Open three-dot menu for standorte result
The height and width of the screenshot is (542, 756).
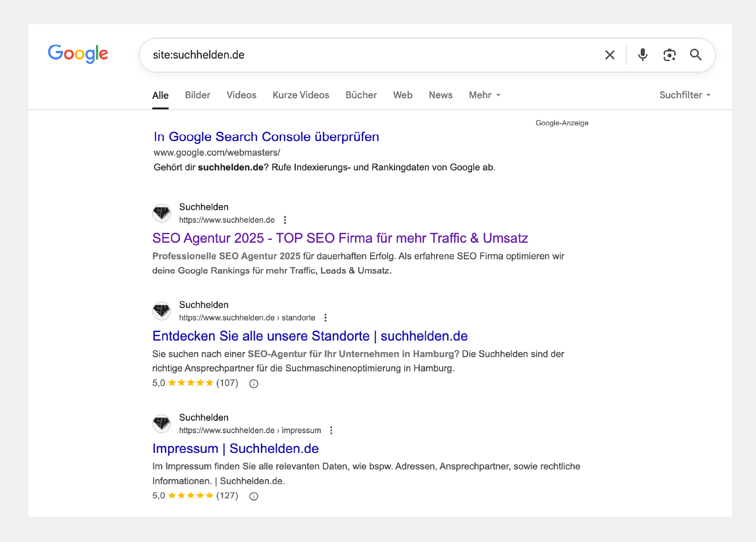[x=326, y=318]
